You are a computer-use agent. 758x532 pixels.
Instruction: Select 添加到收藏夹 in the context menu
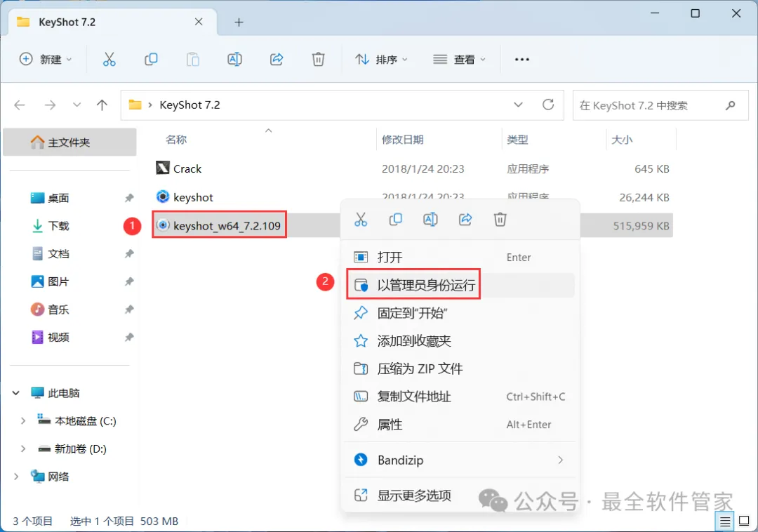coord(460,341)
